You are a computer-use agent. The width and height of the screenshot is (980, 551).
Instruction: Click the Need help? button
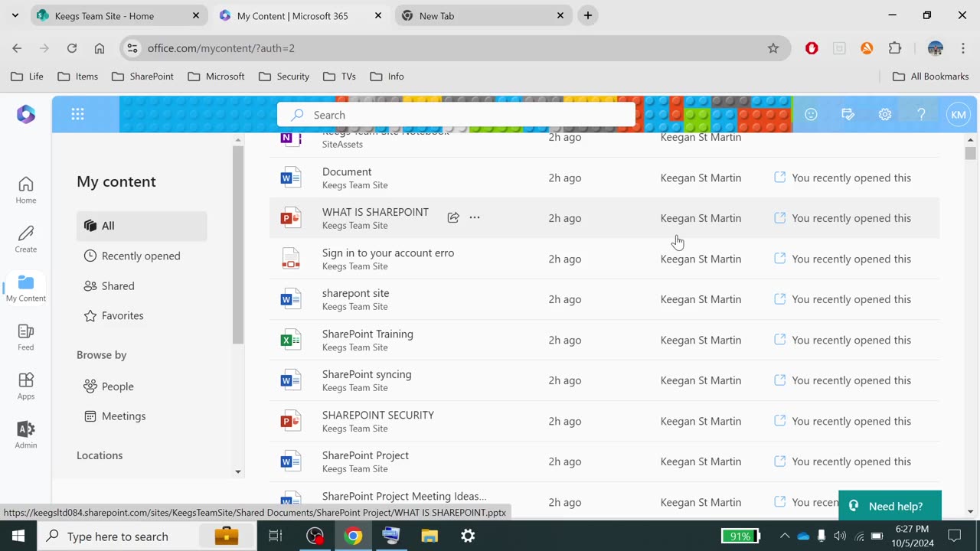click(x=890, y=506)
